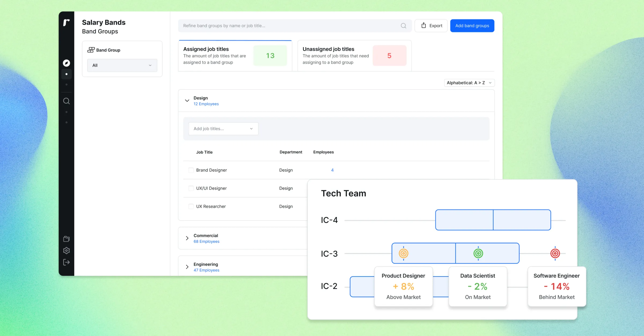This screenshot has height=336, width=644.
Task: Click the green Data Scientist target marker
Action: [x=478, y=253]
